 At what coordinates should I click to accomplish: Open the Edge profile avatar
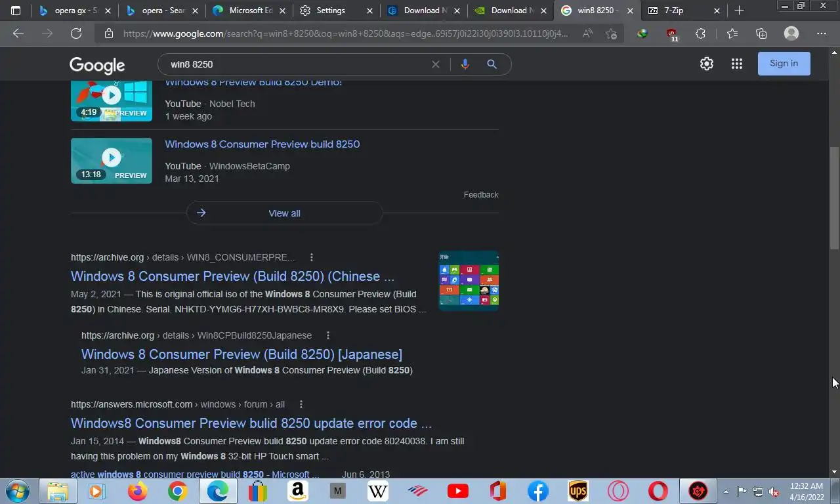tap(791, 33)
